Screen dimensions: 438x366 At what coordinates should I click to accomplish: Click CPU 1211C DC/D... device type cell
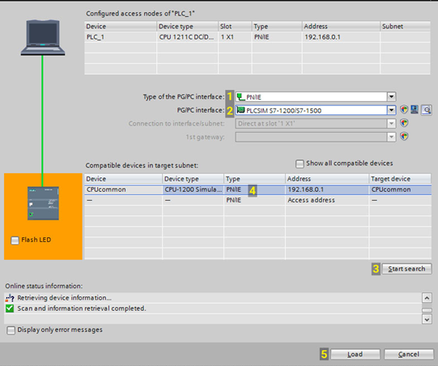186,37
